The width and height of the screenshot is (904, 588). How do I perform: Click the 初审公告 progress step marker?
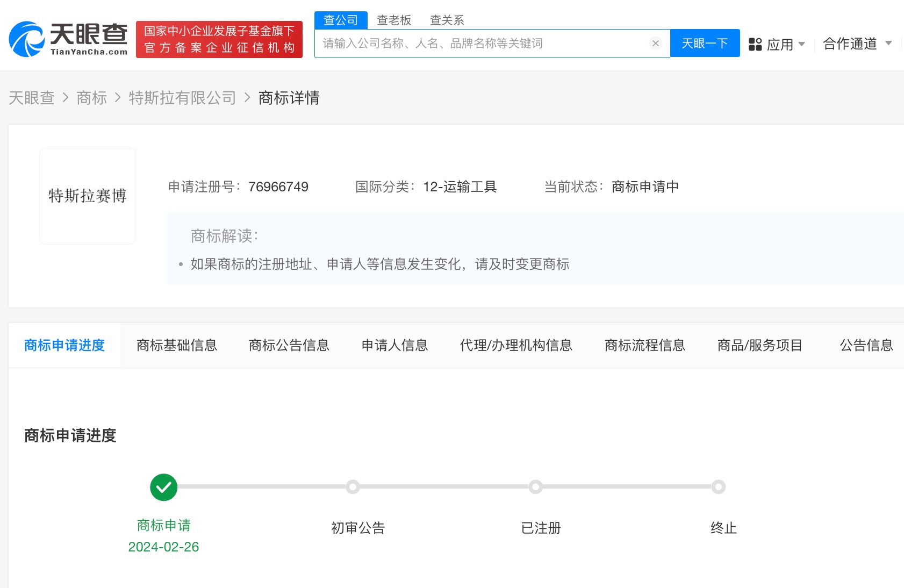point(353,487)
